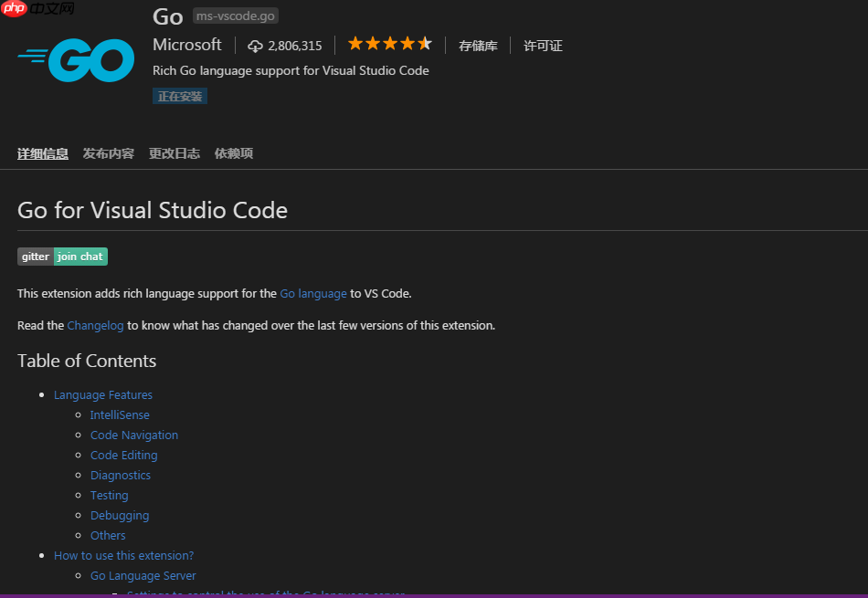The height and width of the screenshot is (598, 868).
Task: Click the 正在安装 install button
Action: 180,96
